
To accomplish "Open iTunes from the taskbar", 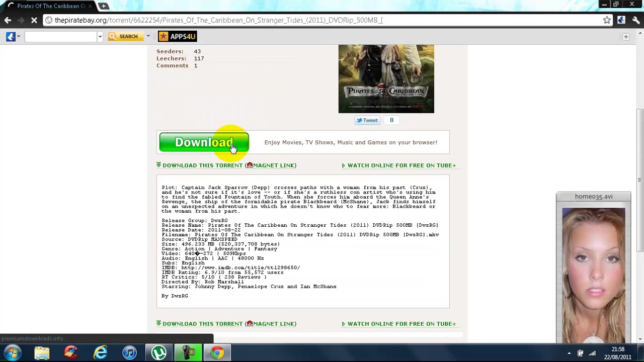I will 129,353.
